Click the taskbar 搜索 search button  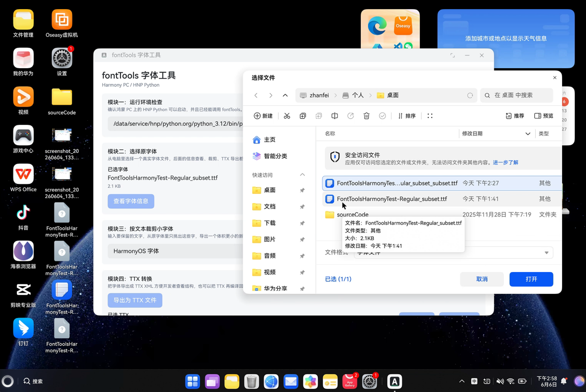pyautogui.click(x=33, y=381)
